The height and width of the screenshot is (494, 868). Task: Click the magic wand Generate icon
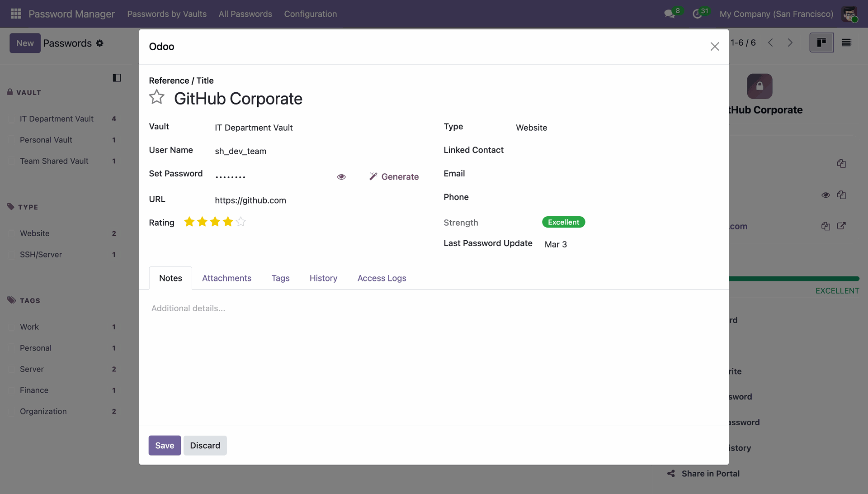(x=373, y=176)
